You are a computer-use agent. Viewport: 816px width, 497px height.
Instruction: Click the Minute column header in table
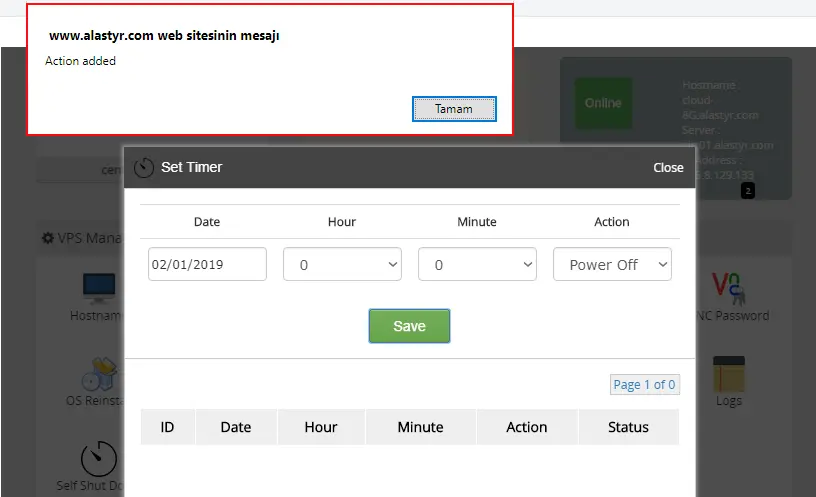tap(420, 427)
